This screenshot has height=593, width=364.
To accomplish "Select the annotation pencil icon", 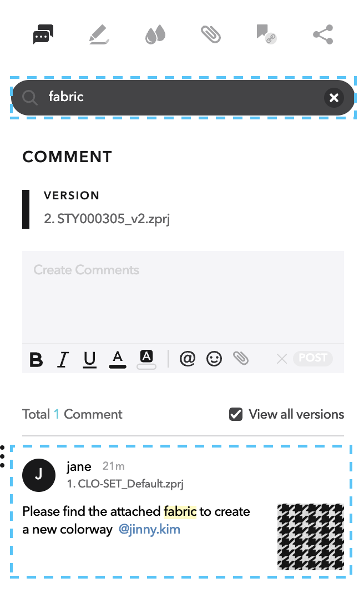I will [99, 34].
